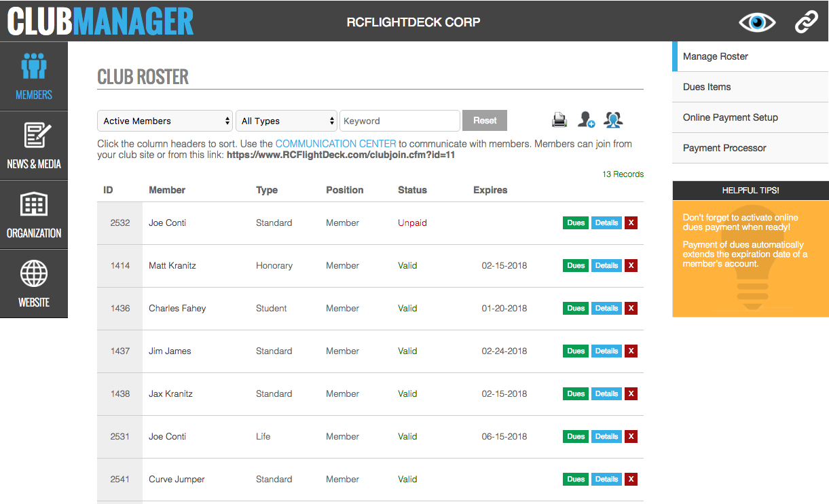Delete Matt Kranitz with red X
829x504 pixels.
click(631, 265)
